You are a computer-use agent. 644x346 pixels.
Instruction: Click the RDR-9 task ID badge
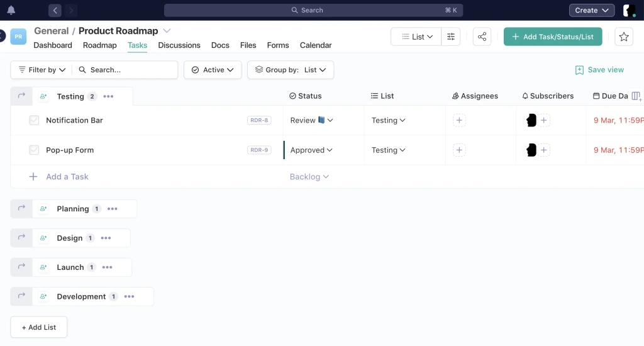[x=259, y=150]
